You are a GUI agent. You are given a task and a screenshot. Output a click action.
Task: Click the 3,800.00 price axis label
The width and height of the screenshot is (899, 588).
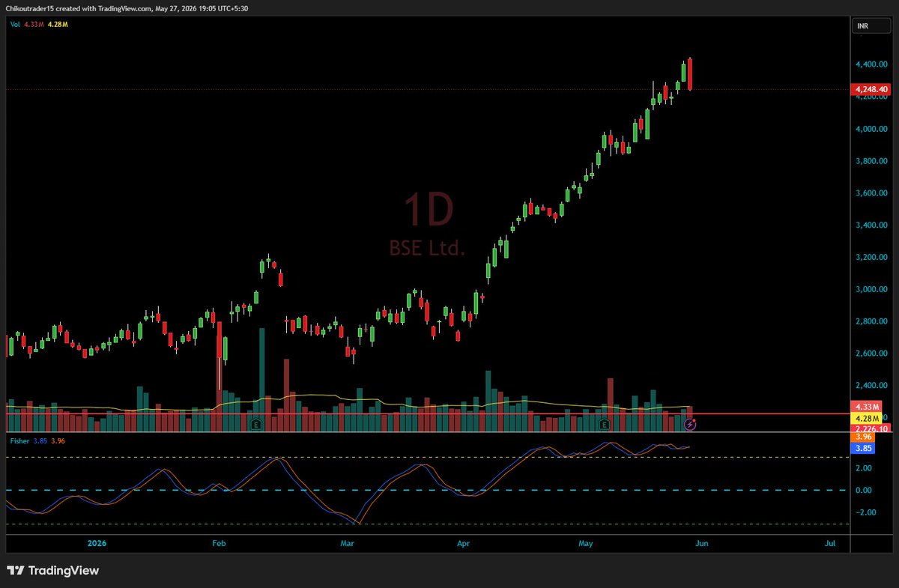tap(873, 161)
